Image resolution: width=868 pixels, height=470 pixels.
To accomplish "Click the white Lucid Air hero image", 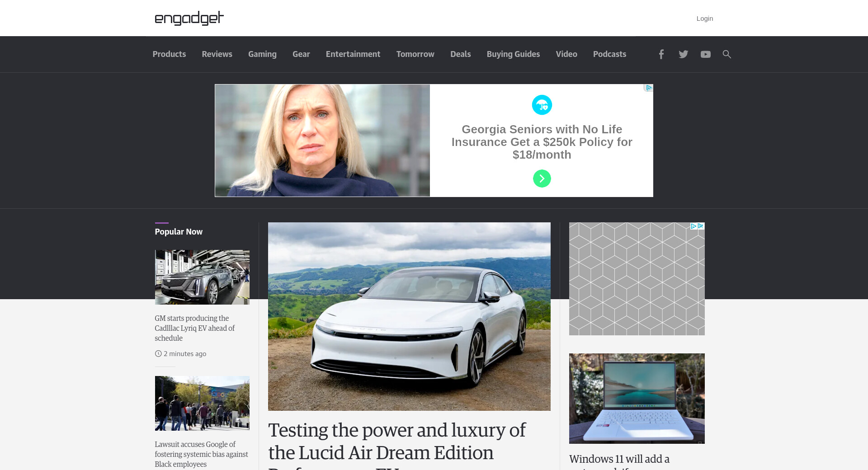I will point(409,316).
